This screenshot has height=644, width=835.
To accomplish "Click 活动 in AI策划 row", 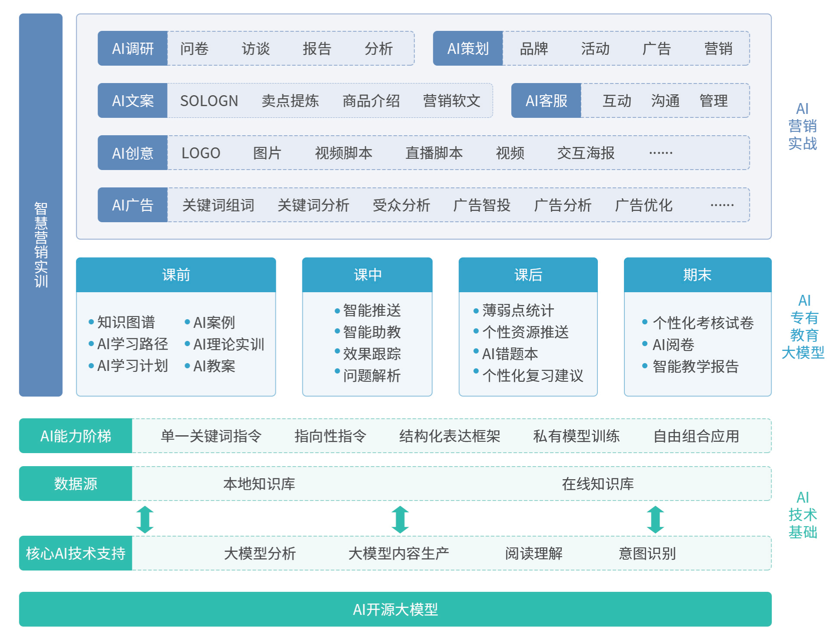I will (x=595, y=49).
